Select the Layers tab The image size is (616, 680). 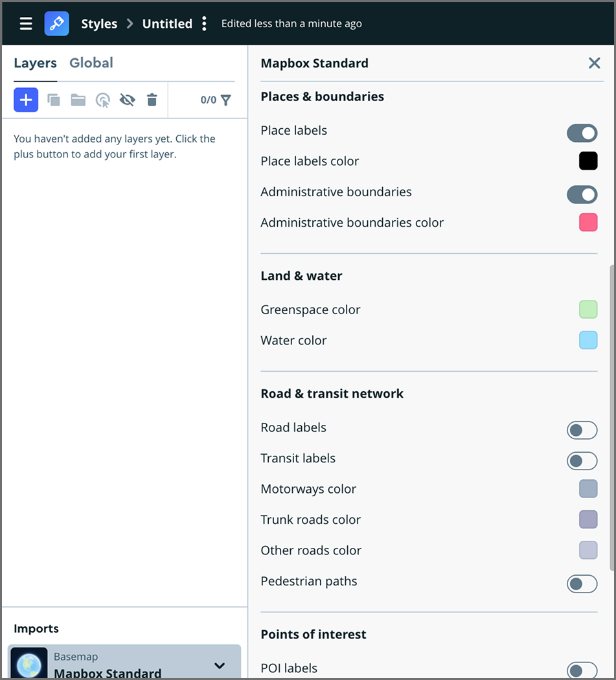(35, 63)
